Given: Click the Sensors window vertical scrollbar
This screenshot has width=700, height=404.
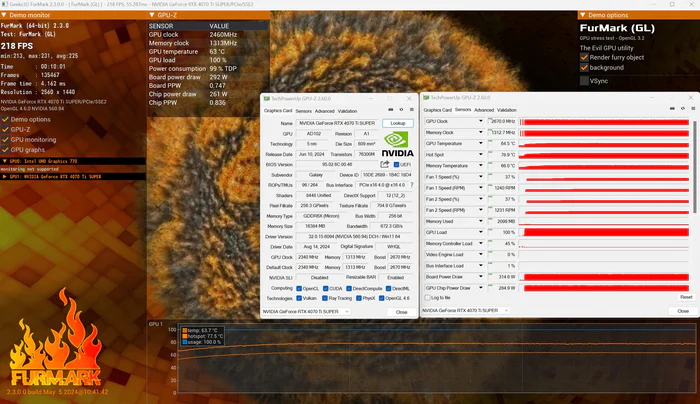Looking at the screenshot, I should [694, 165].
